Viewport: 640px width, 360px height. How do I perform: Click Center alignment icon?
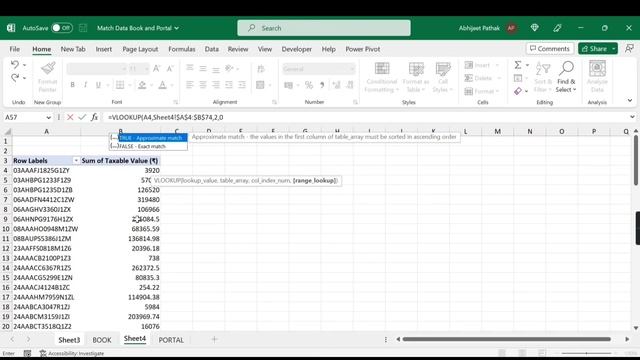tap(203, 85)
